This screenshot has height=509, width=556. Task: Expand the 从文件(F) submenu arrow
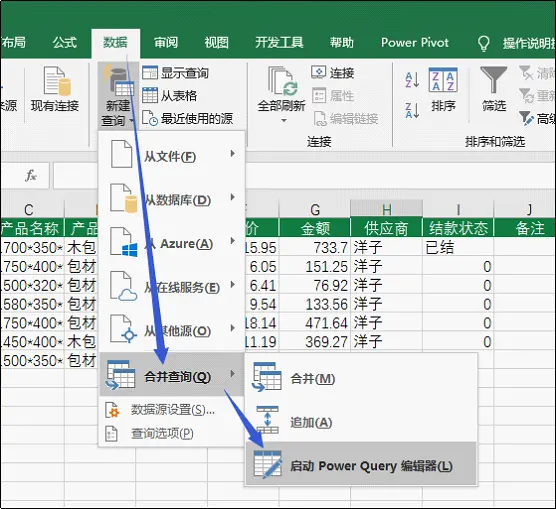click(233, 154)
